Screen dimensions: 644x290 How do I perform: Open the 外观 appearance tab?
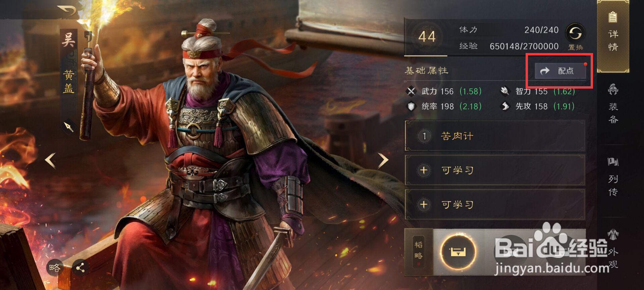pos(613,249)
